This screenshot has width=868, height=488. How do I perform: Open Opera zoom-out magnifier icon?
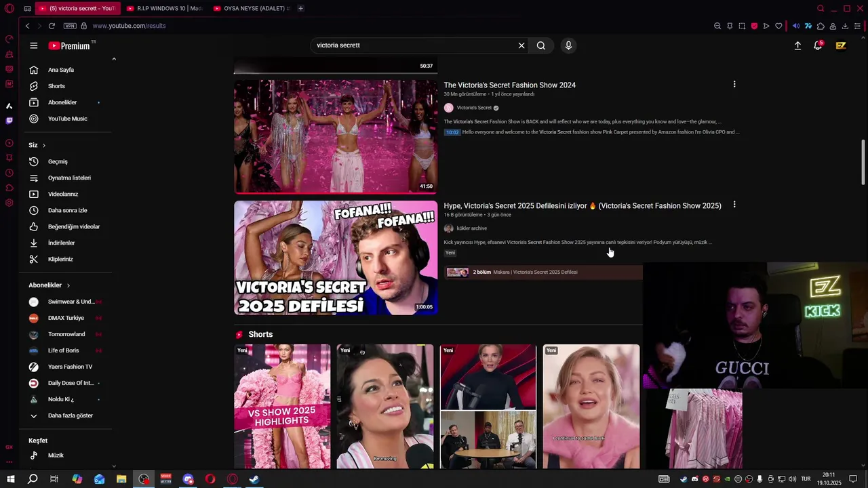tap(717, 26)
